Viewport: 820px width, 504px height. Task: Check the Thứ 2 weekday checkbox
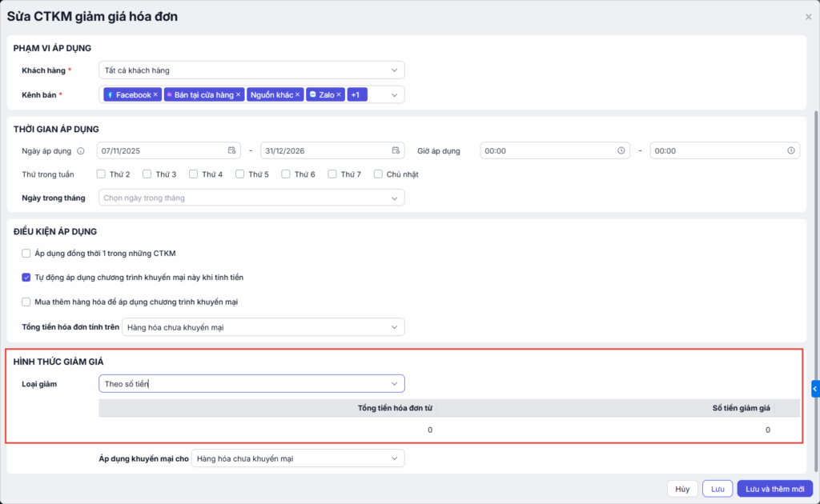tap(101, 174)
